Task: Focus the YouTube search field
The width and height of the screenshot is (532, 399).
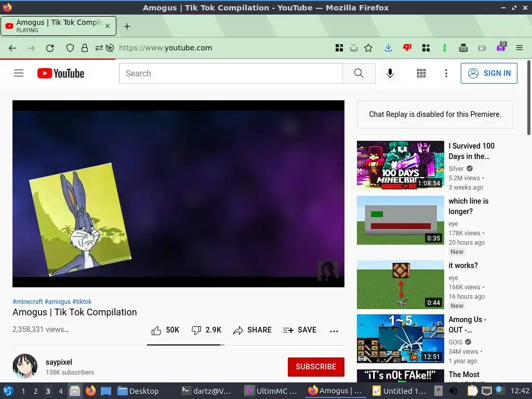Action: pos(231,73)
